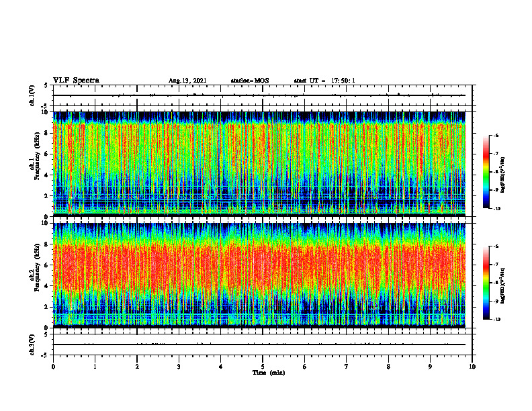Click the "Time (min)" x-axis label
Image resolution: width=532 pixels, height=411 pixels.
coord(269,373)
